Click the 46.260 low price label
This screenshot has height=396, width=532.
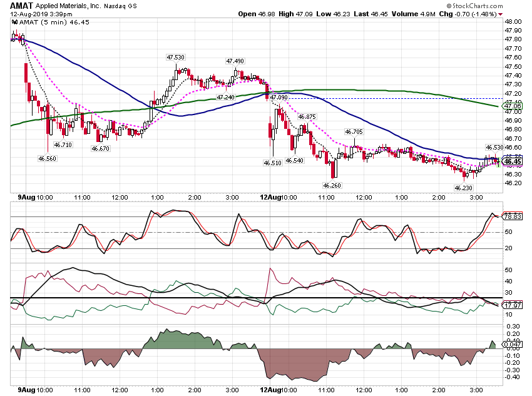332,185
